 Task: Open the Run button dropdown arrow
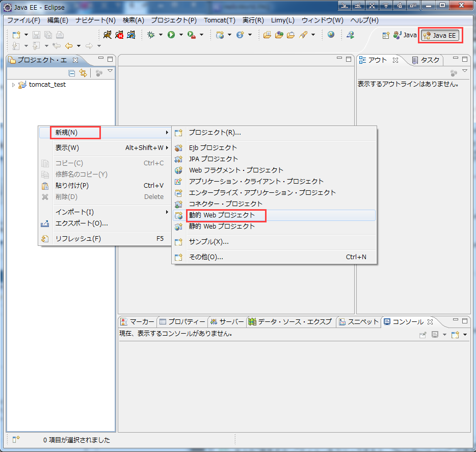click(180, 35)
